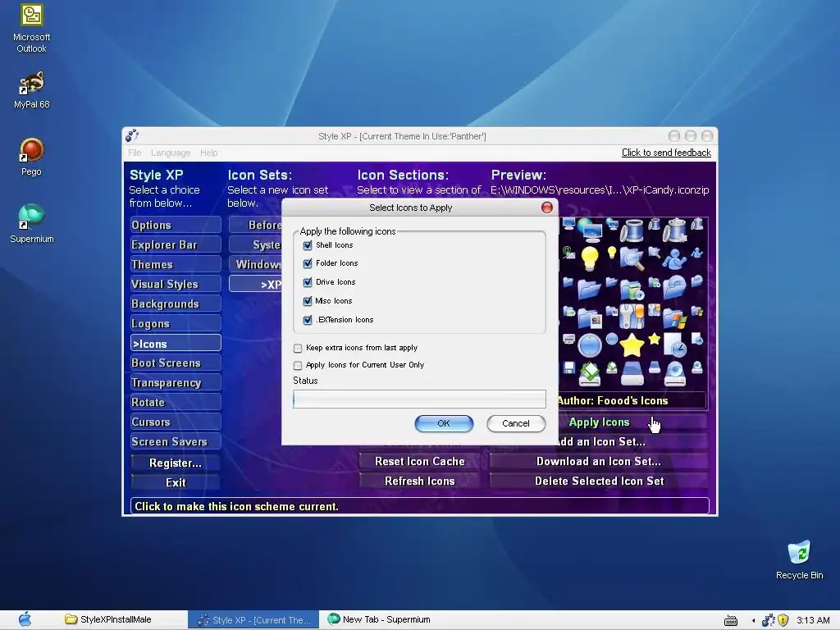
Task: Expand hidden system tray icons arrow
Action: (753, 621)
